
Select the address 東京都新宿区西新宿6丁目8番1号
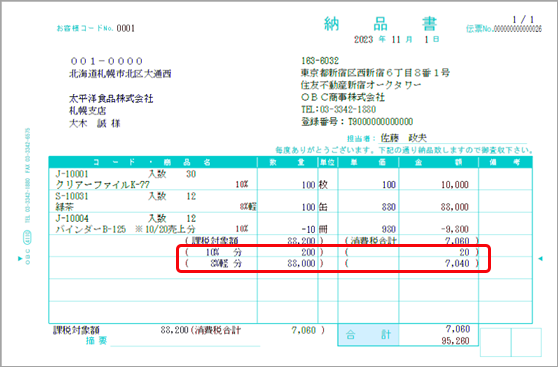pyautogui.click(x=375, y=73)
